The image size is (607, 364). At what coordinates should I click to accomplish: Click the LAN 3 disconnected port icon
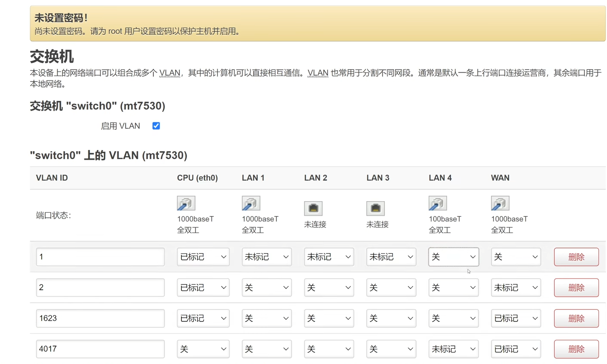coord(376,208)
